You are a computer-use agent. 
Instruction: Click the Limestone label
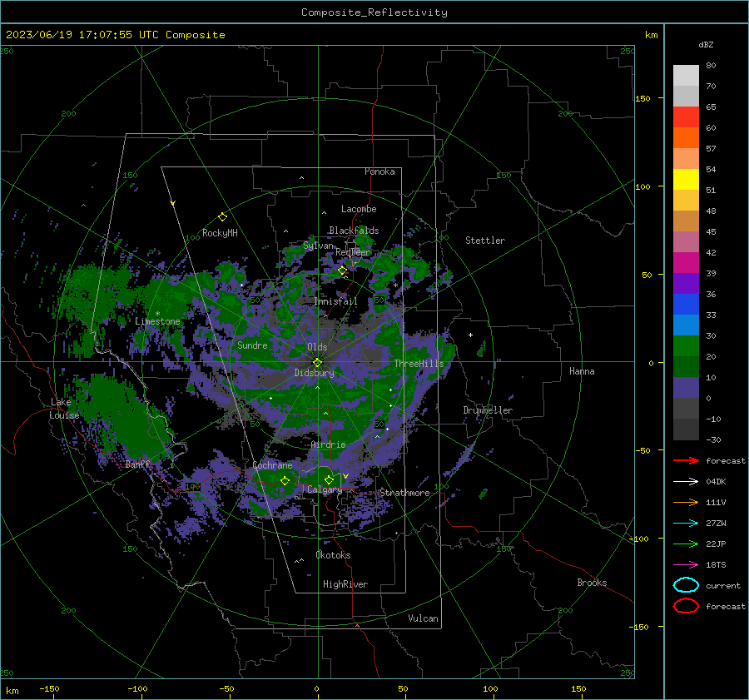tap(157, 321)
